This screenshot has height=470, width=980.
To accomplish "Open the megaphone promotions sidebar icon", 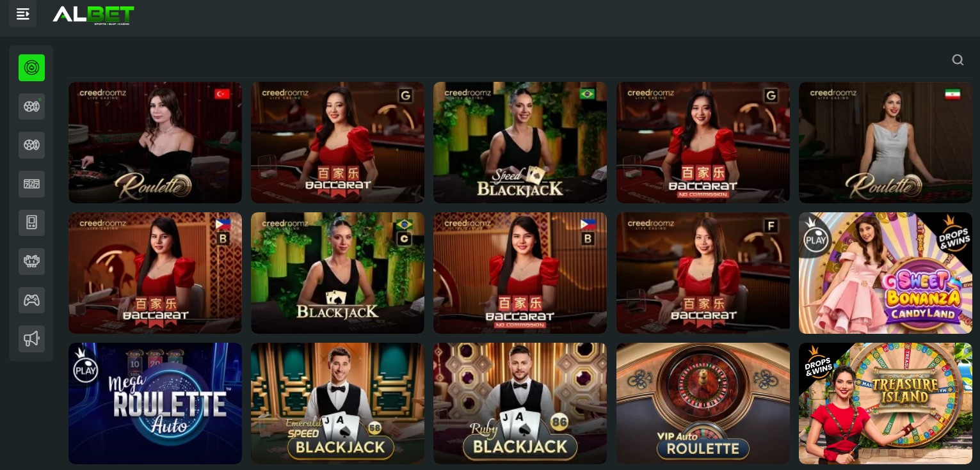I will [x=31, y=339].
